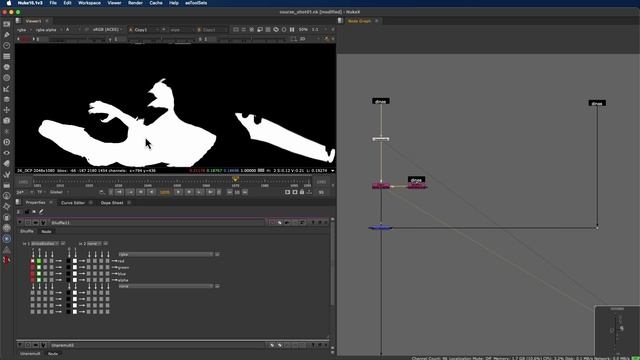Click the viewer pause updates icon

pyautogui.click(x=292, y=29)
